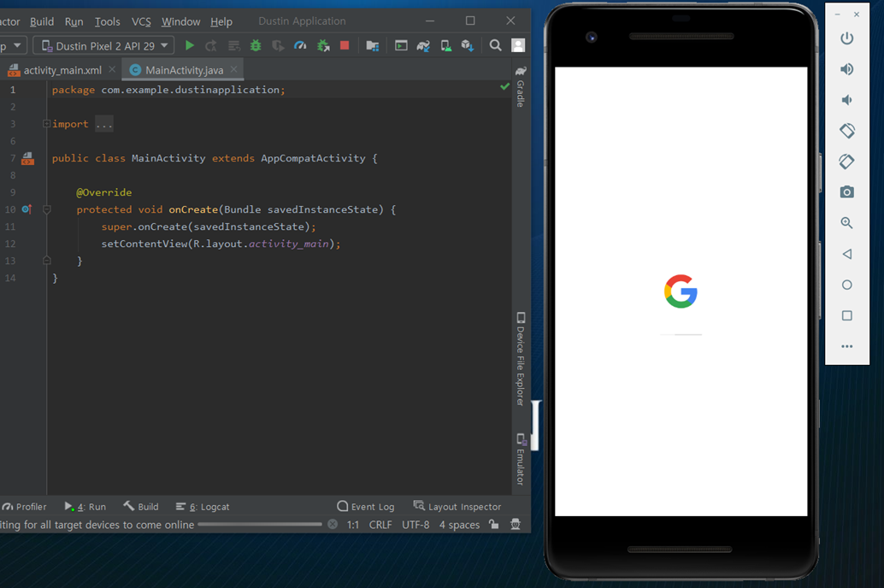The height and width of the screenshot is (588, 884).
Task: Open the Logcat tool window
Action: (x=203, y=506)
